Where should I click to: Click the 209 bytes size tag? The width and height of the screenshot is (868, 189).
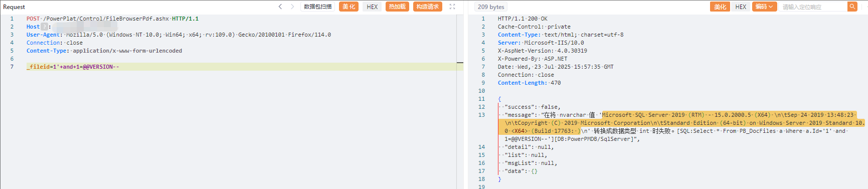491,7
